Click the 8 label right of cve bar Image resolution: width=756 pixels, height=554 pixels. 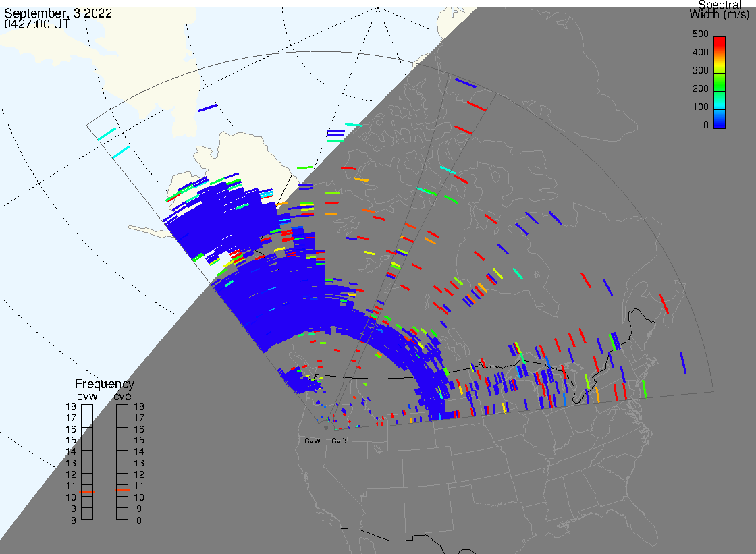click(139, 520)
